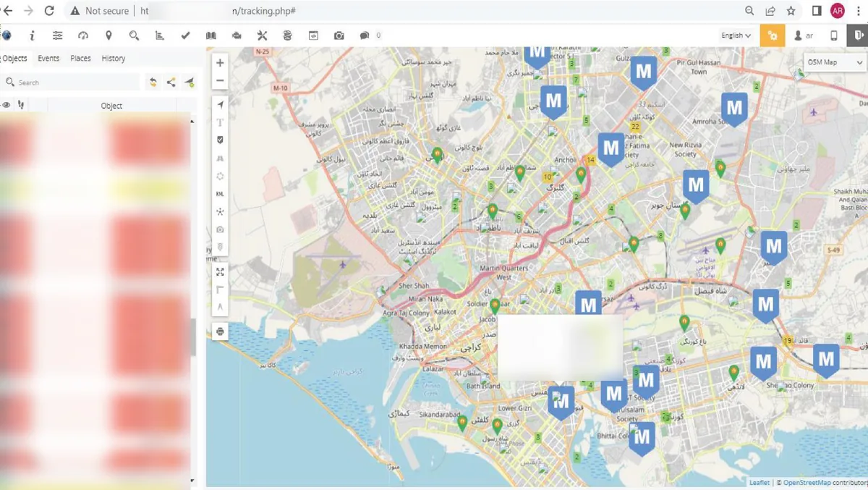Toggle street view camera map control
Viewport: 868px width, 490px height.
(x=221, y=229)
